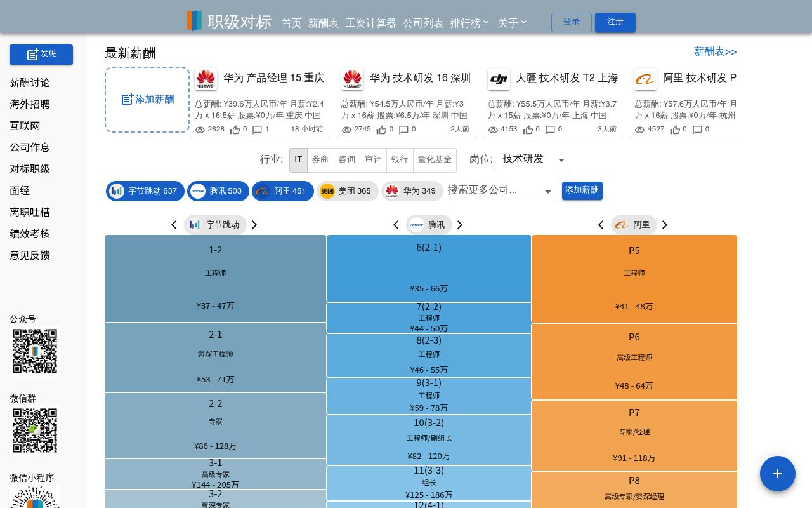Toggle the 华为 349 company chip
Viewport: 812px width, 508px height.
[412, 191]
